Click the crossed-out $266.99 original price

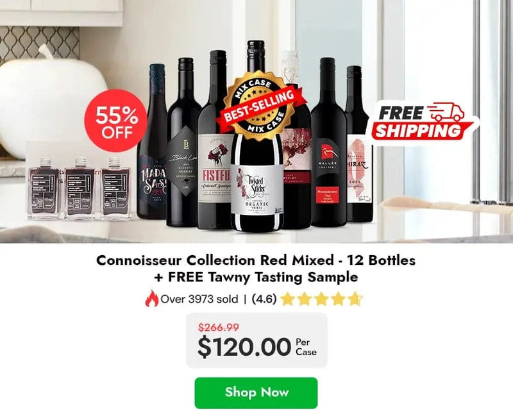click(218, 327)
